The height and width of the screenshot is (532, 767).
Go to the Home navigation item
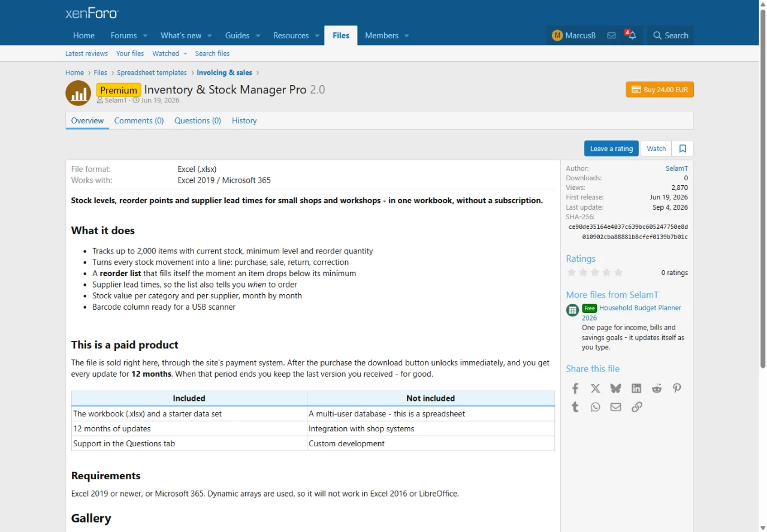(84, 35)
